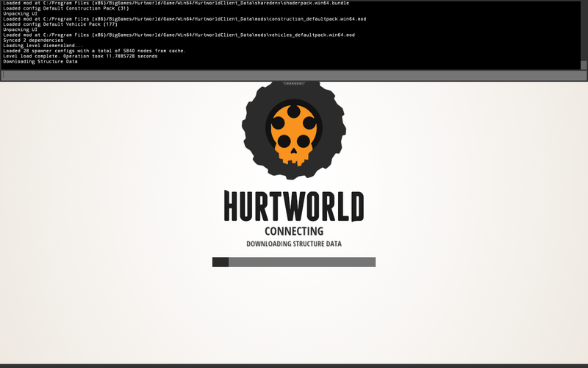Click the 'Downloading Structure Data' console line
Screen dimensions: 588x368
(40, 62)
